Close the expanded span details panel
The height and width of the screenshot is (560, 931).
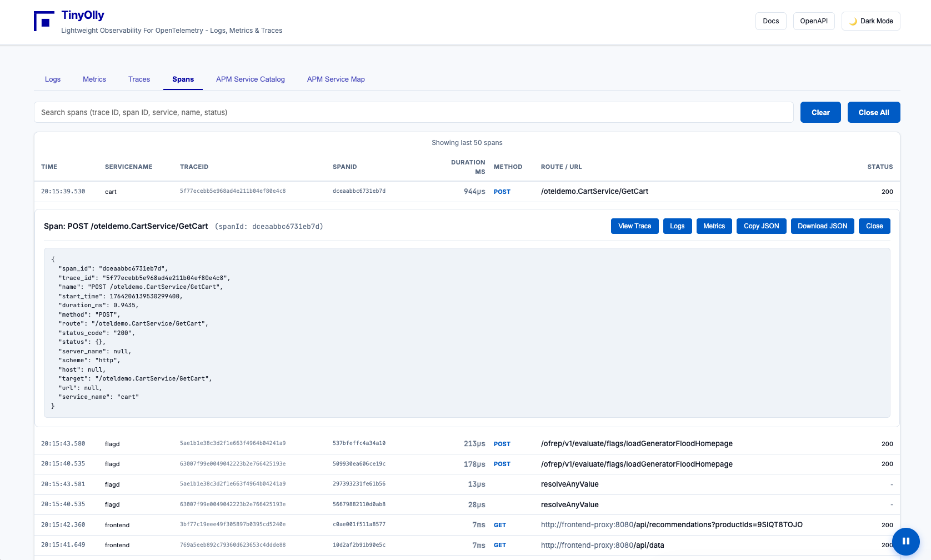pos(874,226)
